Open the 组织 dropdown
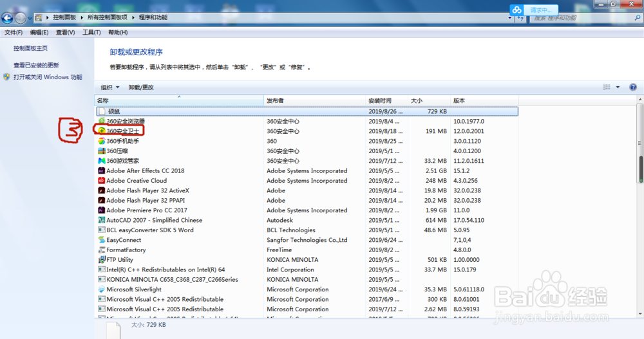 [x=110, y=87]
